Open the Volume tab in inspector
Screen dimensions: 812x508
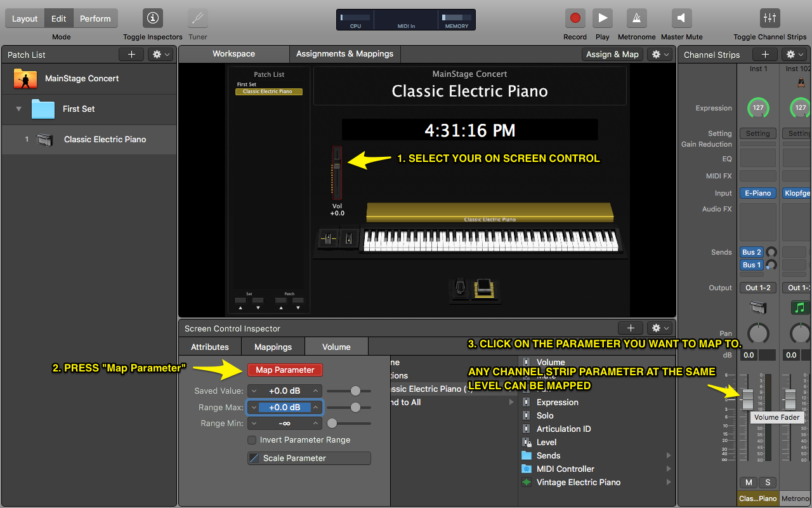(336, 347)
